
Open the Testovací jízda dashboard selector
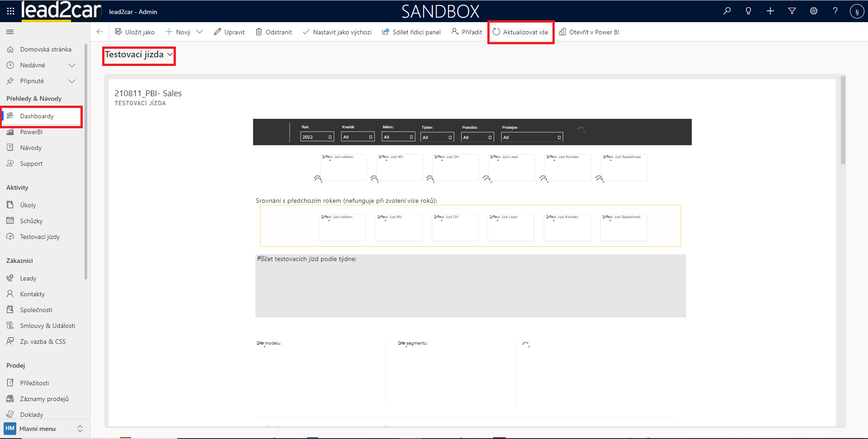(139, 55)
